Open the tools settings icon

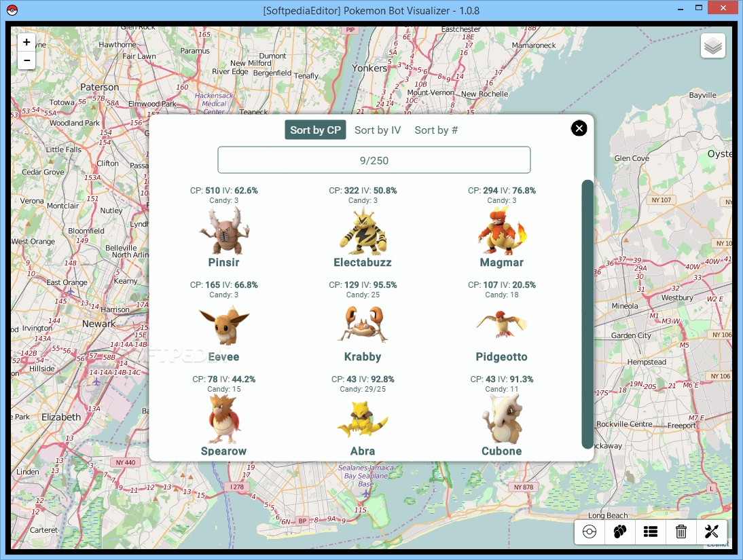tap(712, 531)
